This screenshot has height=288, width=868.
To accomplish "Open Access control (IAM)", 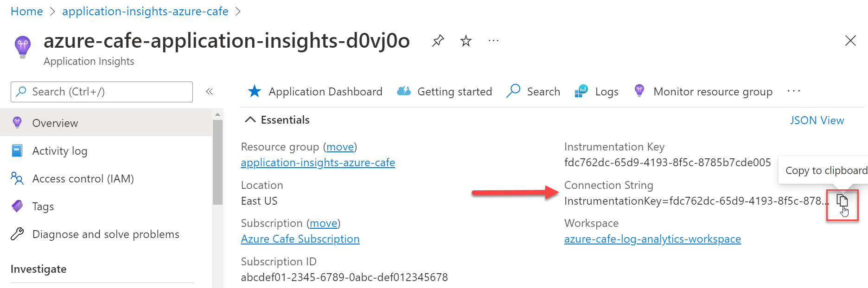I will (x=83, y=179).
